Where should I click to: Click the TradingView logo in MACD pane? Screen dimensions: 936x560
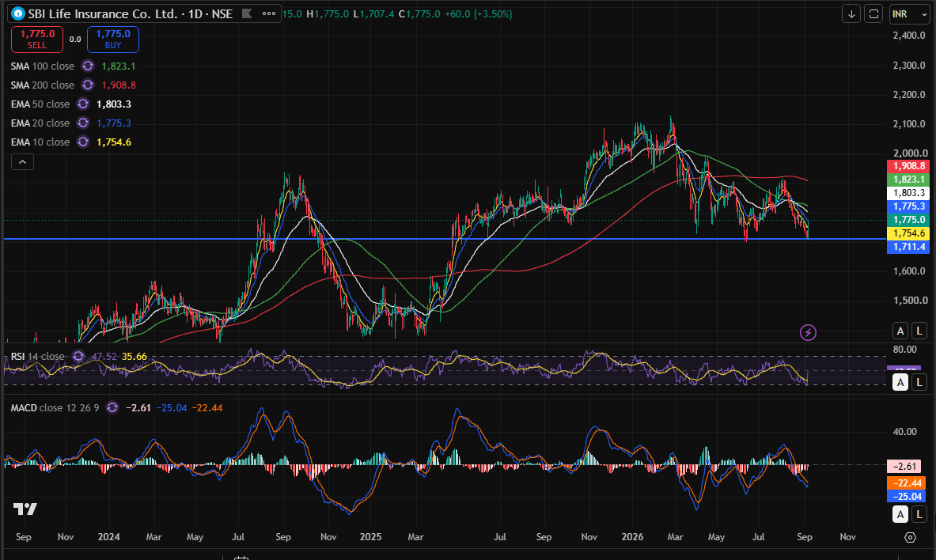[25, 509]
